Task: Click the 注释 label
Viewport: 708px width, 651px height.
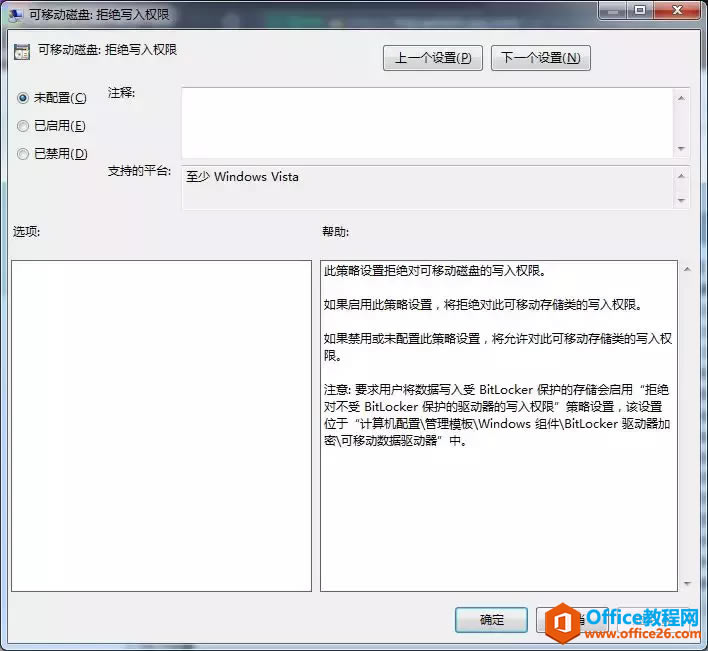Action: pyautogui.click(x=121, y=93)
